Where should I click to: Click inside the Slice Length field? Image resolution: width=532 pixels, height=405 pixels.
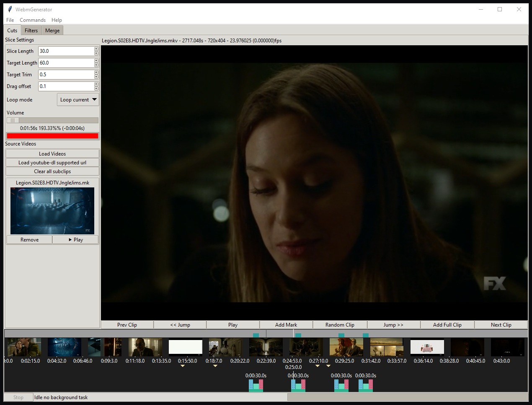(66, 51)
